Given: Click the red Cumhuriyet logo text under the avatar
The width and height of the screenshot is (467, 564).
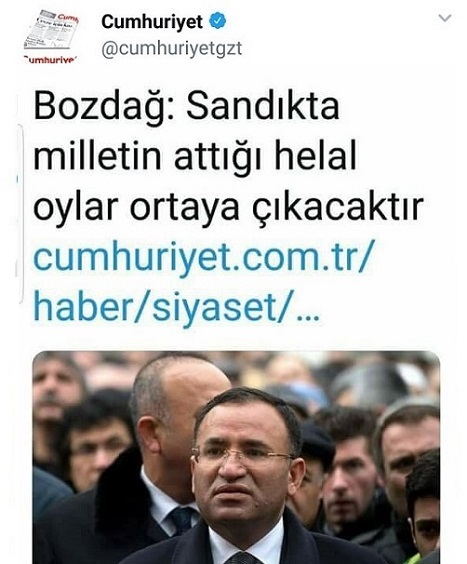Looking at the screenshot, I should (50, 60).
